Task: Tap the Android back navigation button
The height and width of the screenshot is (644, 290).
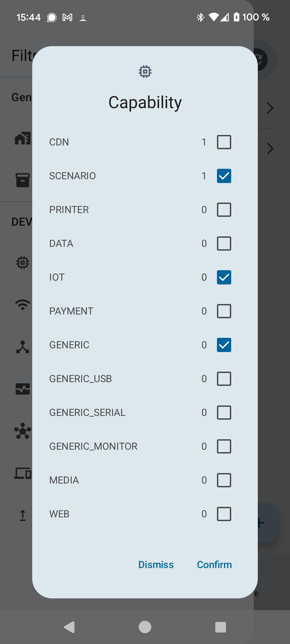Action: click(x=69, y=627)
